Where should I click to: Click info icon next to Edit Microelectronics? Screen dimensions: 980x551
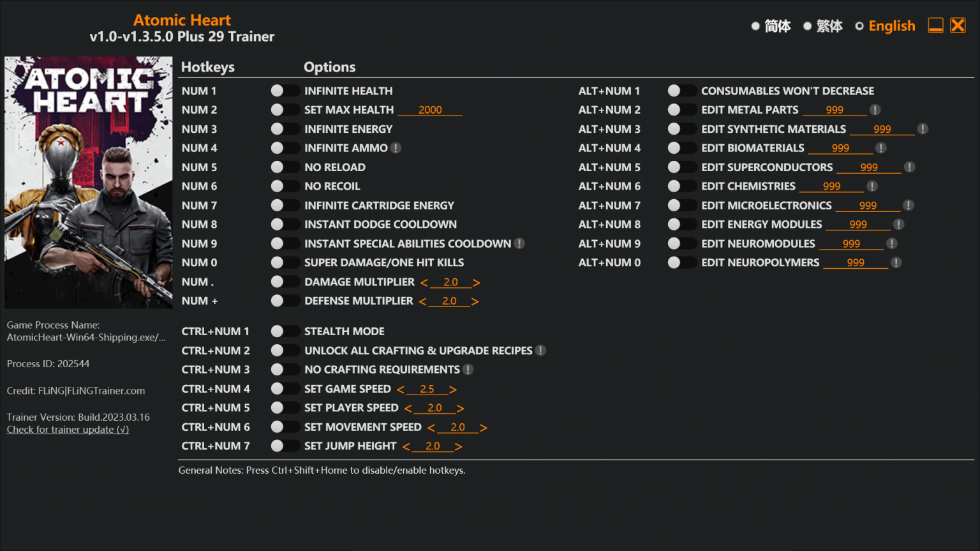[x=909, y=206]
